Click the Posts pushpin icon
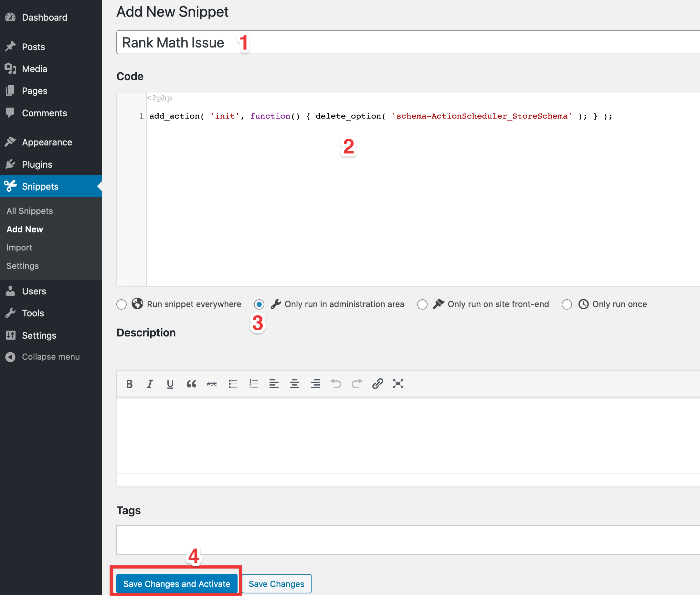700x596 pixels. [10, 47]
